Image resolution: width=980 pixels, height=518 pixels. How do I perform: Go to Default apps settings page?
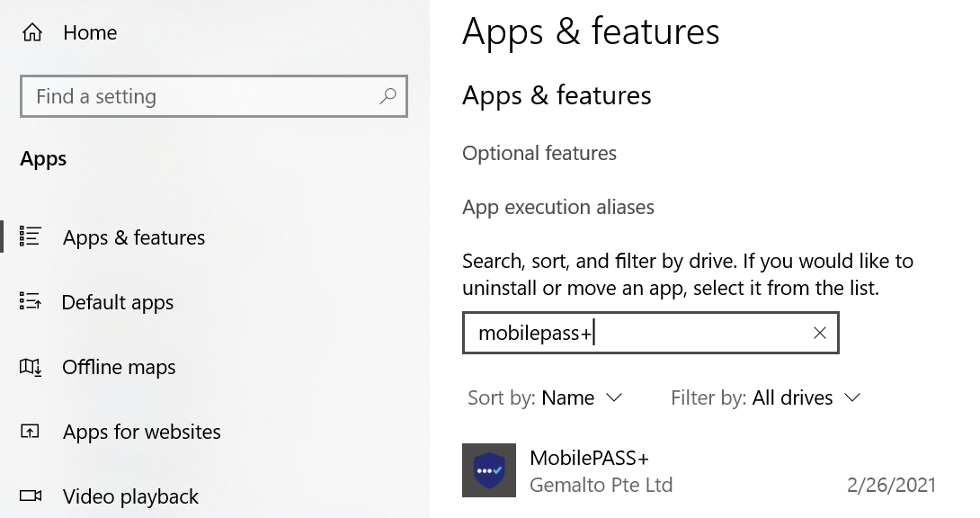pyautogui.click(x=118, y=302)
